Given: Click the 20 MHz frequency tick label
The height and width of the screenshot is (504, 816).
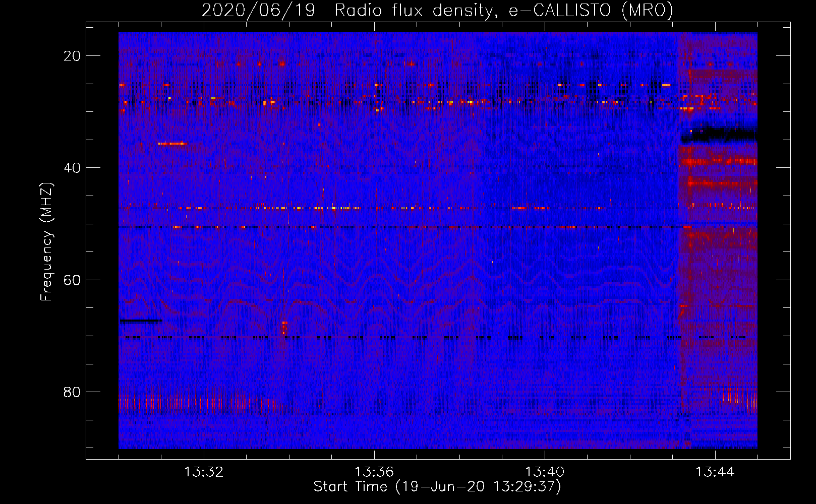Looking at the screenshot, I should (72, 56).
